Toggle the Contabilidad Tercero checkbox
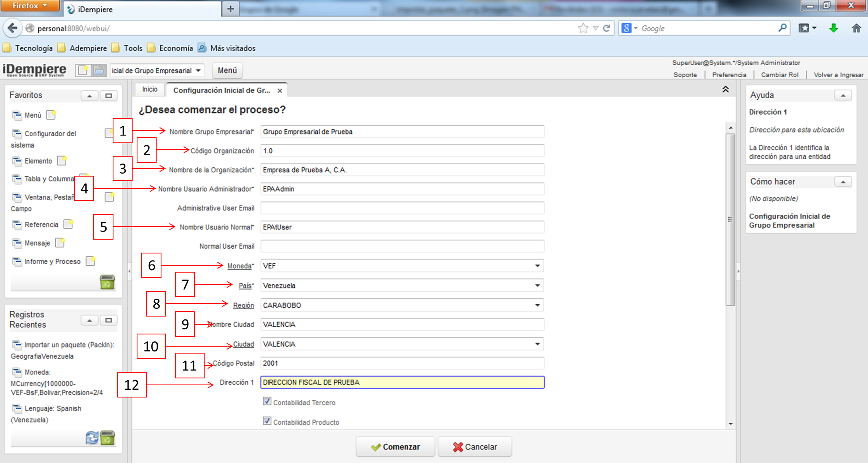Viewport: 868px width, 463px height. point(268,402)
